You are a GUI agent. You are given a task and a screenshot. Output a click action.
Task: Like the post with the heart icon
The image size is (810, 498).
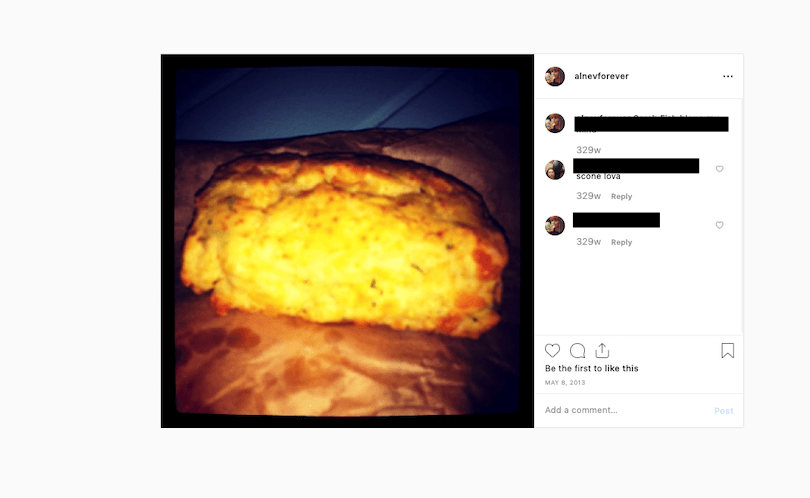tap(552, 351)
